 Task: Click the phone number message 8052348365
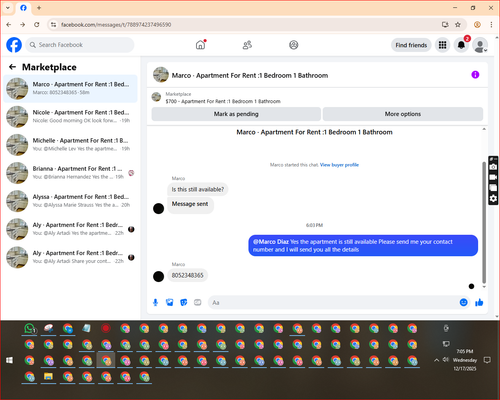click(x=187, y=275)
